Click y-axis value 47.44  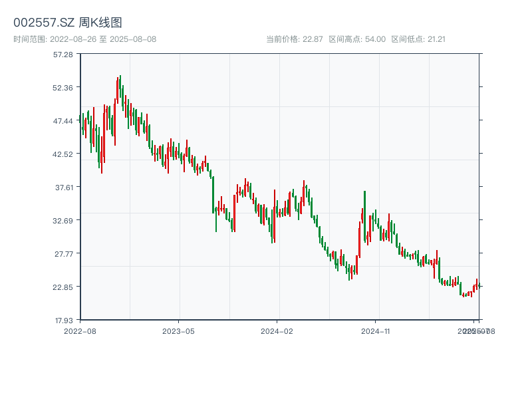(x=63, y=121)
